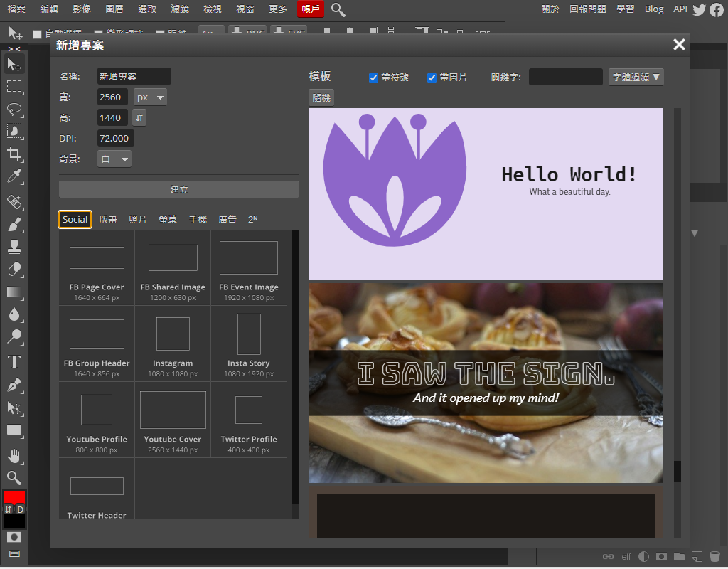This screenshot has width=728, height=569.
Task: Select the Pen tool
Action: point(14,385)
